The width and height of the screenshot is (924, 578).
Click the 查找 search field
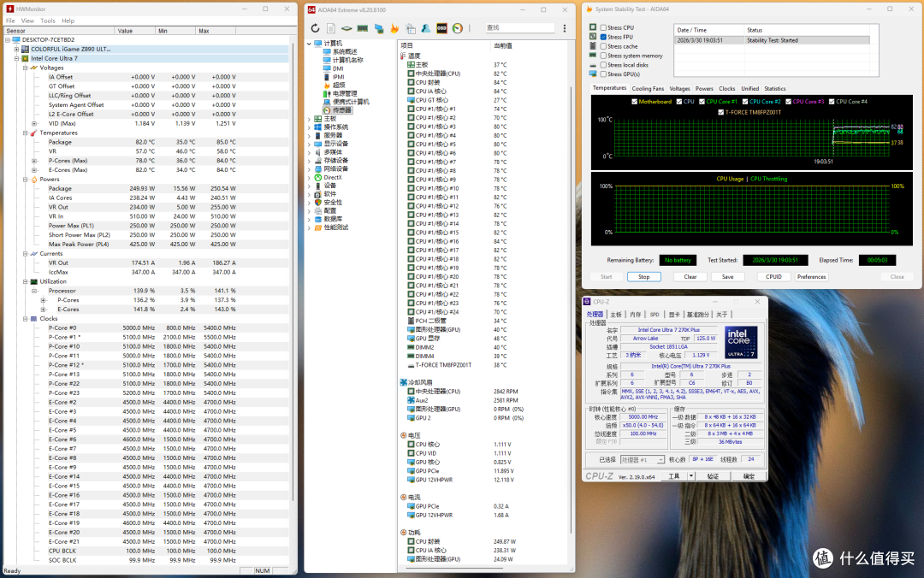[518, 28]
